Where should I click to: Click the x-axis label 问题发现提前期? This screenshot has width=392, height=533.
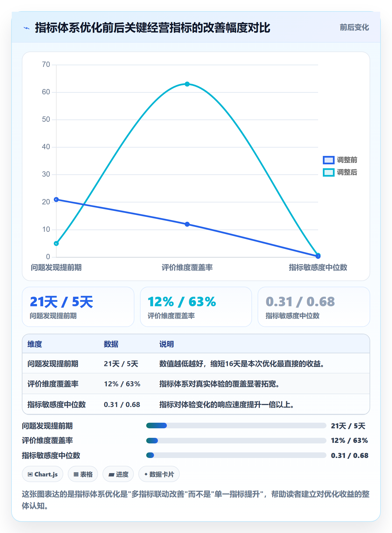(56, 267)
